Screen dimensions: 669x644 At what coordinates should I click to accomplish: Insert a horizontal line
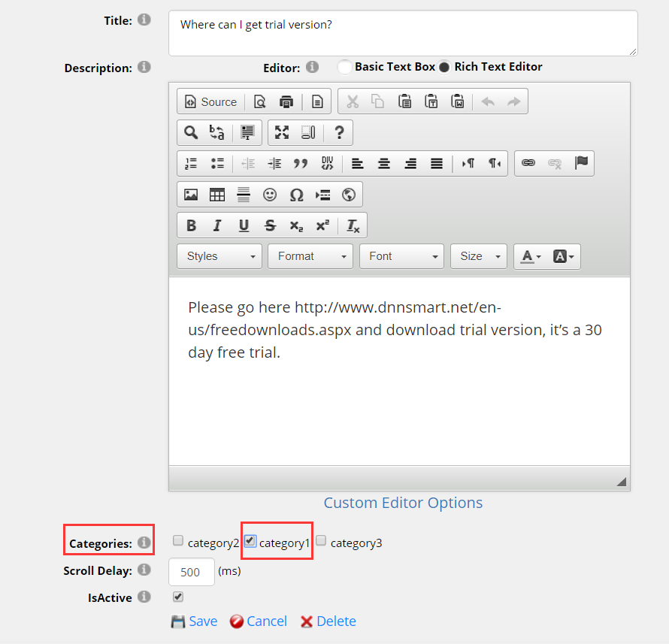(244, 195)
